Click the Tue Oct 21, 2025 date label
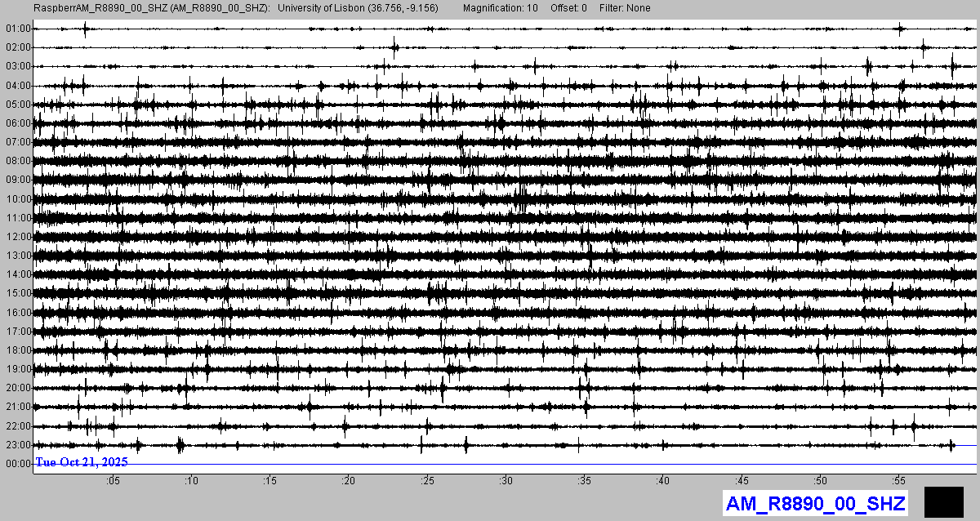This screenshot has width=980, height=521. point(82,462)
